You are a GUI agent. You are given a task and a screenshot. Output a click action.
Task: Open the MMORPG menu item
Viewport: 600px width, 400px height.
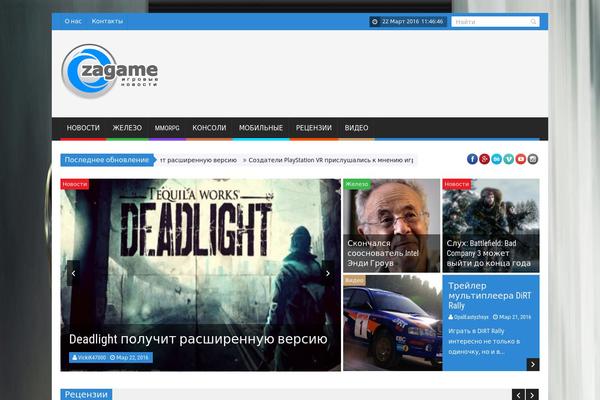coord(167,128)
